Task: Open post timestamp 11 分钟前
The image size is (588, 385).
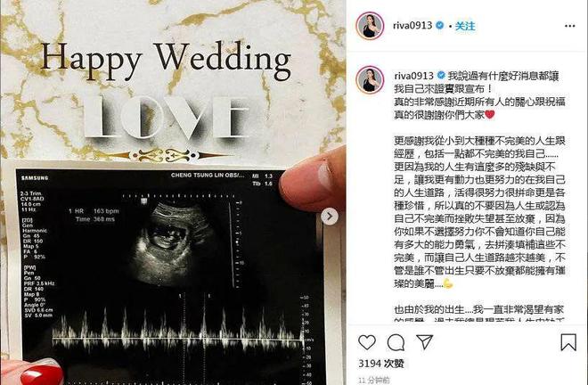Action: click(x=374, y=381)
